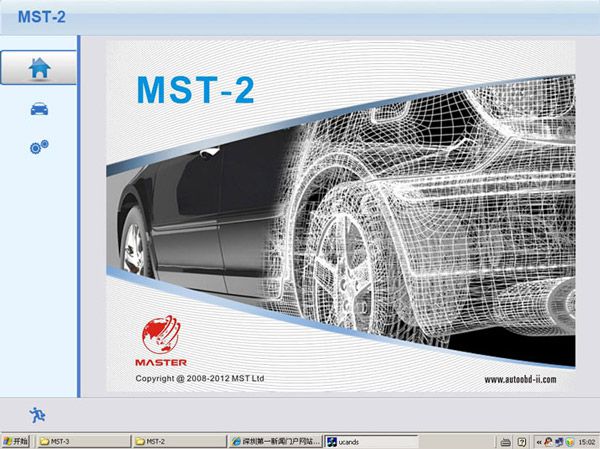Click the running man exit icon
Viewport: 600px width, 449px height.
(38, 413)
